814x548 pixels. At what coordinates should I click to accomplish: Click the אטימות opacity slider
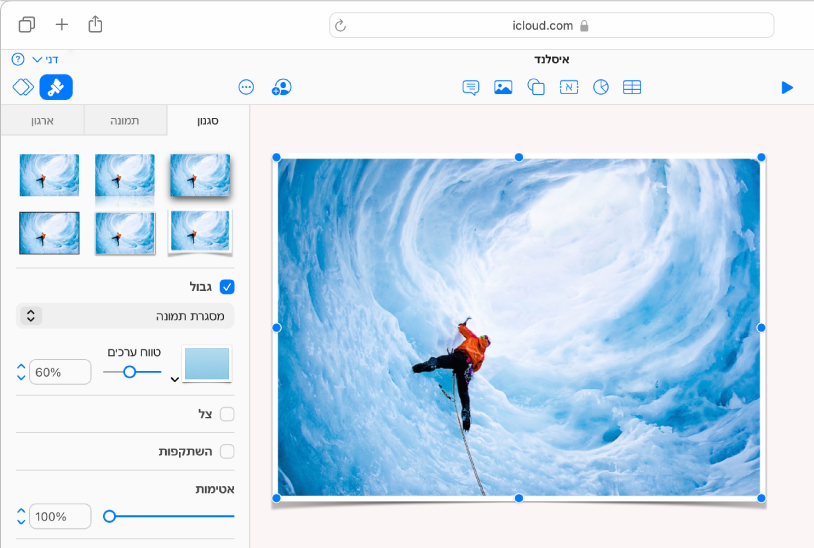tap(171, 516)
